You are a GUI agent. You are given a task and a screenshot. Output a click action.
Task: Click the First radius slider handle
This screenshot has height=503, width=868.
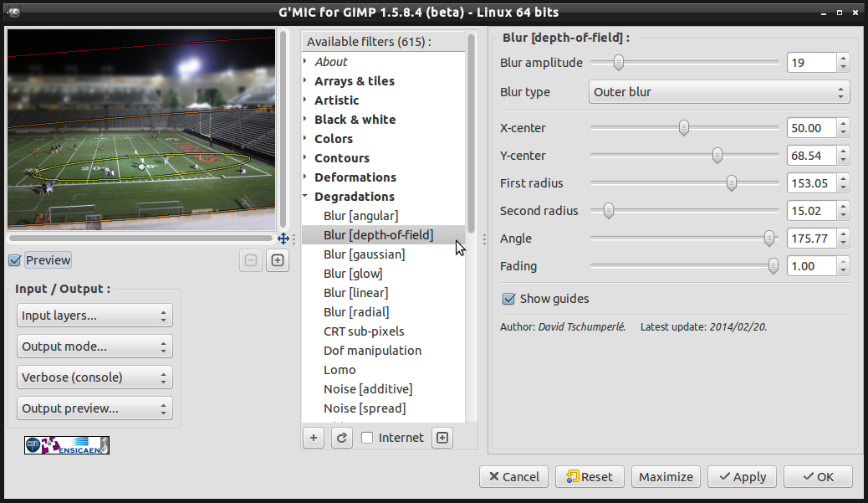coord(731,183)
